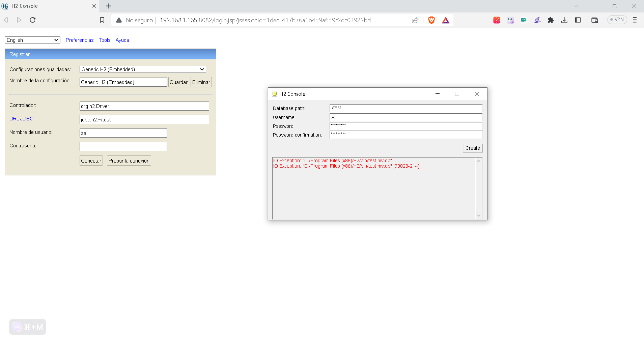Open the Tools link
The height and width of the screenshot is (345, 644).
coord(105,40)
